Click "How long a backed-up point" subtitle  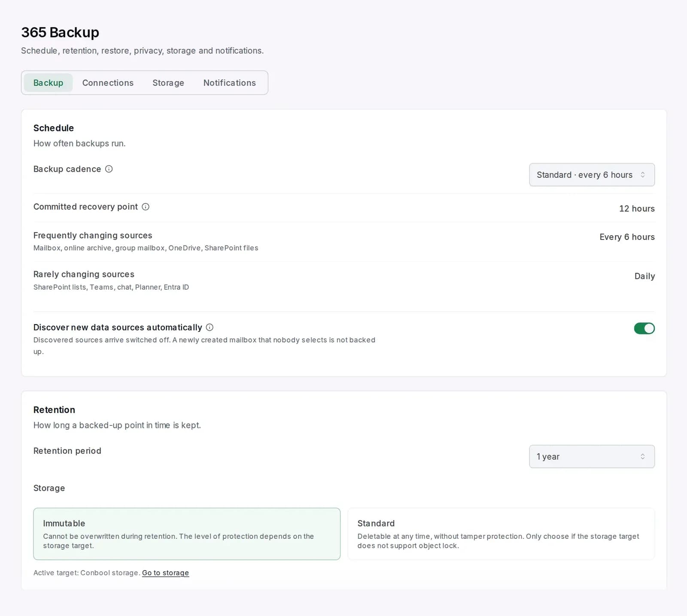117,425
